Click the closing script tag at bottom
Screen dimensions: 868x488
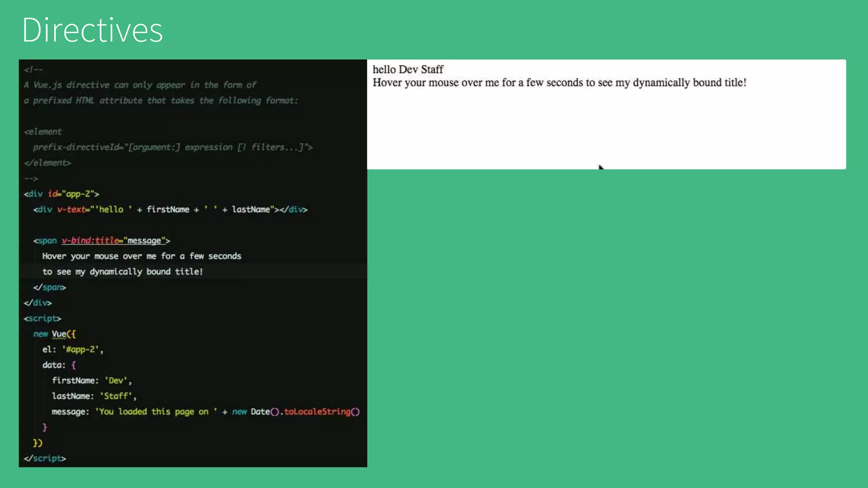(x=45, y=458)
